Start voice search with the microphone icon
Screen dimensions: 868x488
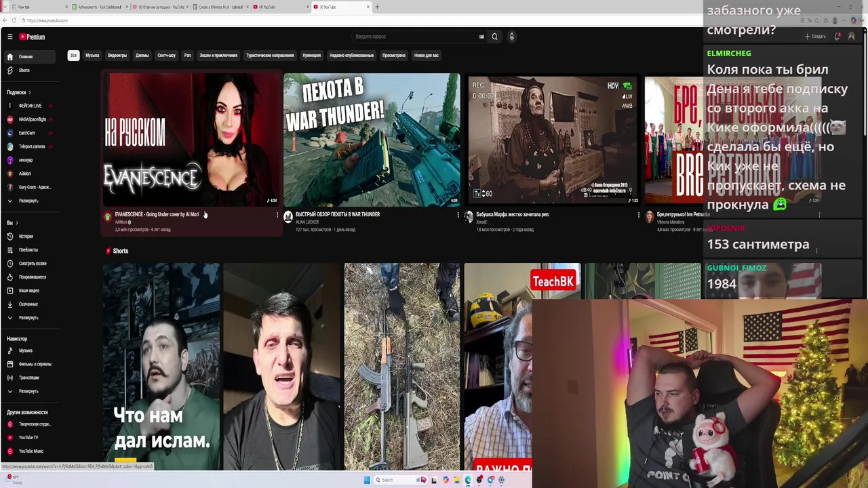[512, 37]
